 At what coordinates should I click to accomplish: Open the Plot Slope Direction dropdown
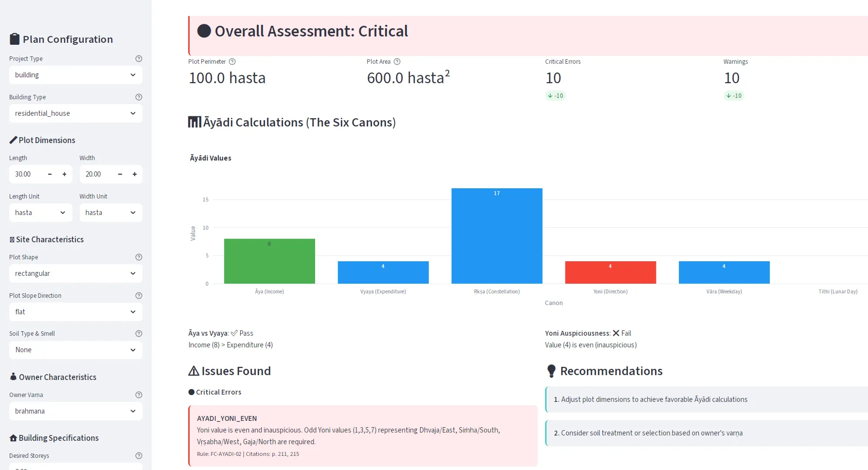(x=76, y=312)
